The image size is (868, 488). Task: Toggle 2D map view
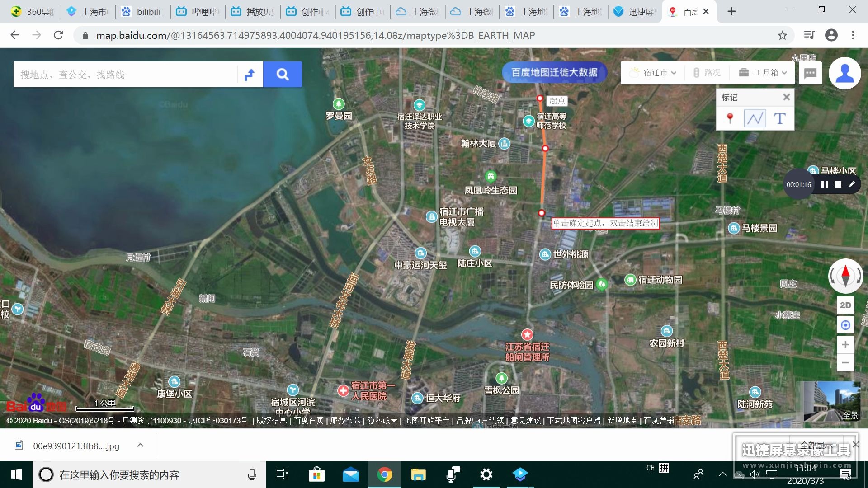pyautogui.click(x=845, y=305)
